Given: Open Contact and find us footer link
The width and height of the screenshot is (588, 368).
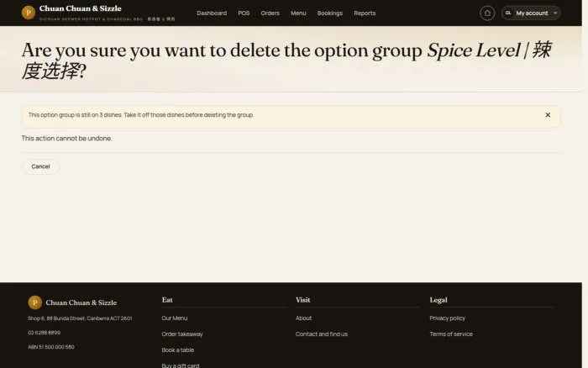Looking at the screenshot, I should pos(322,334).
